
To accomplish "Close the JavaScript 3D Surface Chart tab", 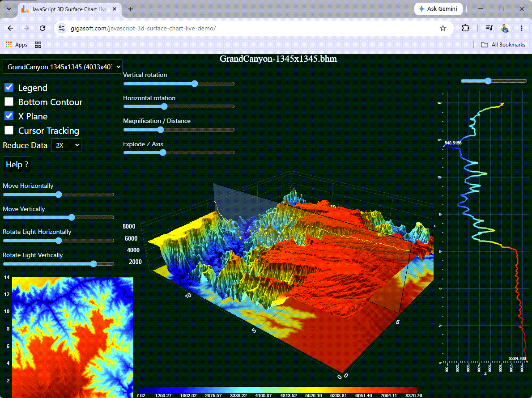I will tap(115, 9).
